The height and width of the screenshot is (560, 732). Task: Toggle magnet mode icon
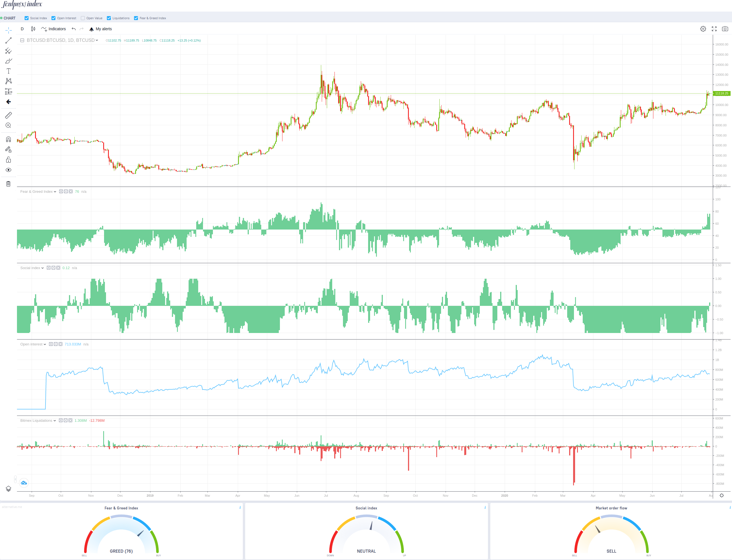8,139
